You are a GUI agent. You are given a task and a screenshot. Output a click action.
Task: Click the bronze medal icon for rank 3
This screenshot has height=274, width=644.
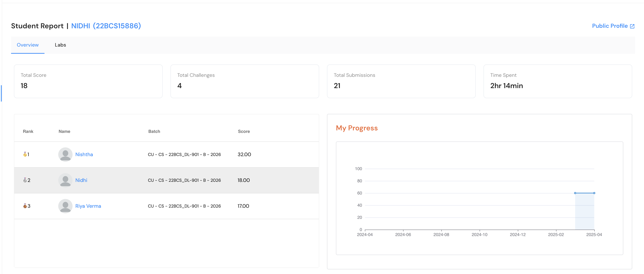coord(25,206)
